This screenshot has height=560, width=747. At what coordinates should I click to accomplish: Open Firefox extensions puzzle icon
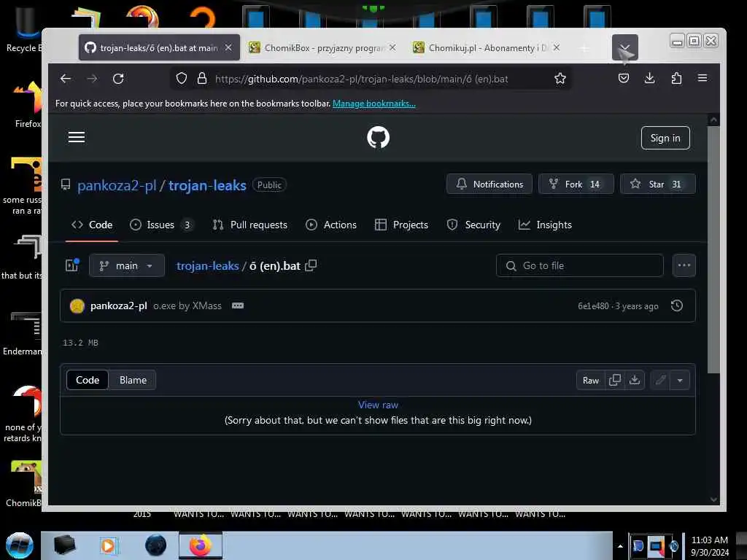[x=676, y=79]
